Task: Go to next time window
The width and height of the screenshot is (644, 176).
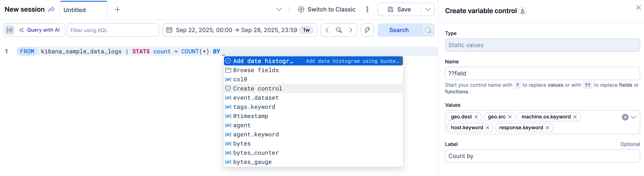Action: tap(350, 30)
